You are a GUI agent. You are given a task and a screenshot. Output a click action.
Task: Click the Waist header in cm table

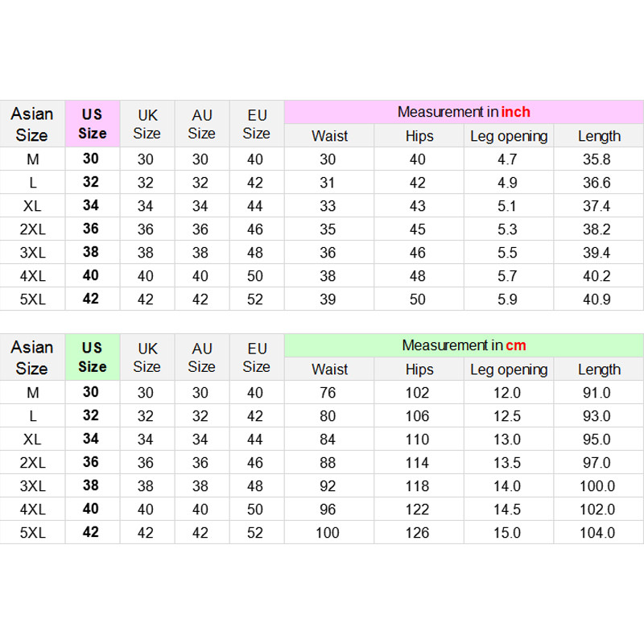click(x=329, y=369)
